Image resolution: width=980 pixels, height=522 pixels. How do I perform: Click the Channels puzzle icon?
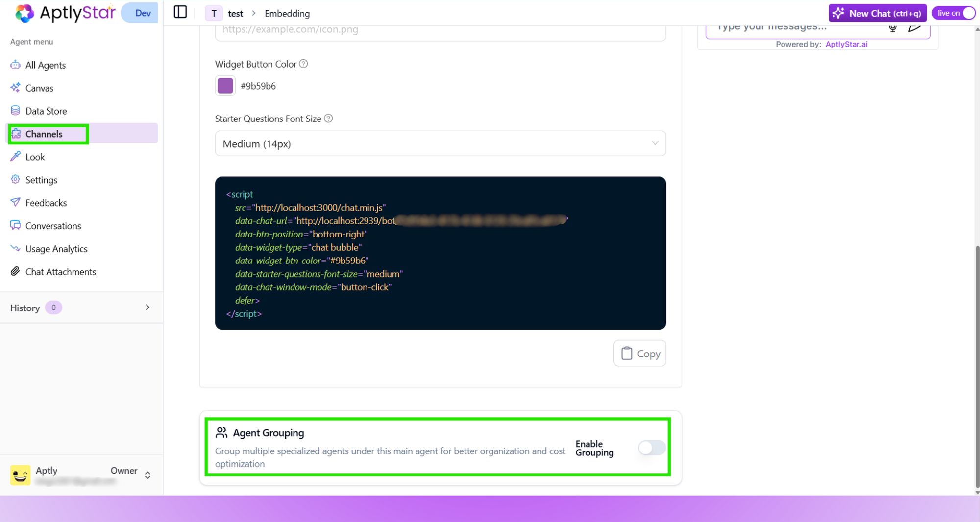[x=16, y=134]
